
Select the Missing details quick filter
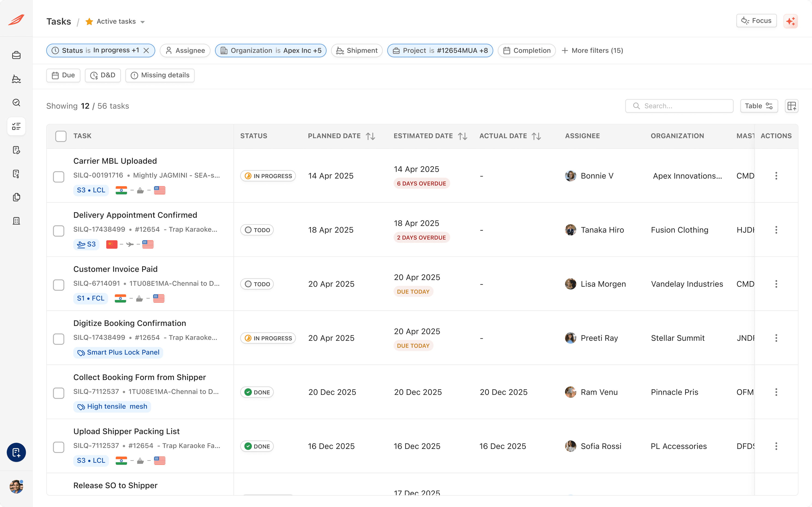pos(160,75)
